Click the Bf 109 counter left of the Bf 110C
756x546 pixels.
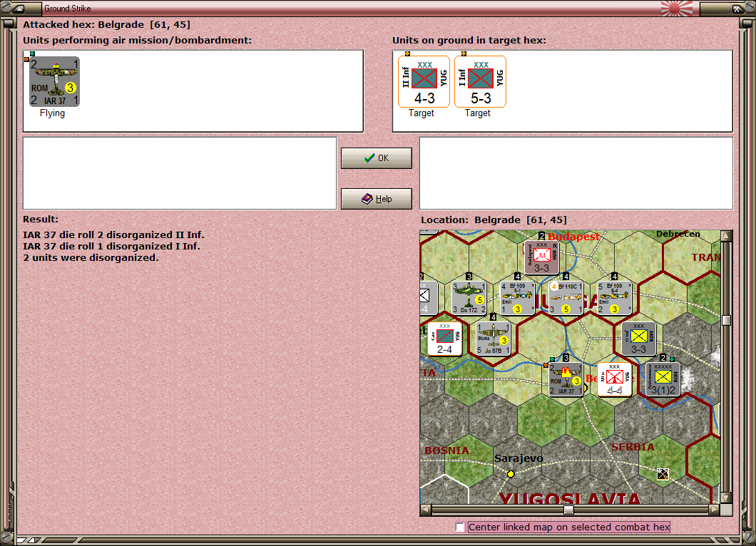pyautogui.click(x=517, y=298)
